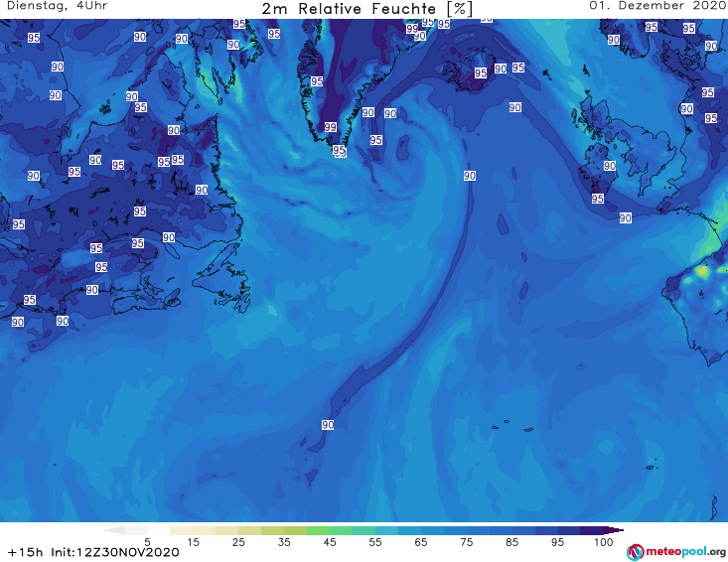Image resolution: width=728 pixels, height=562 pixels.
Task: Select the 'Dienstag, 4Uhr' time label
Action: pyautogui.click(x=57, y=6)
